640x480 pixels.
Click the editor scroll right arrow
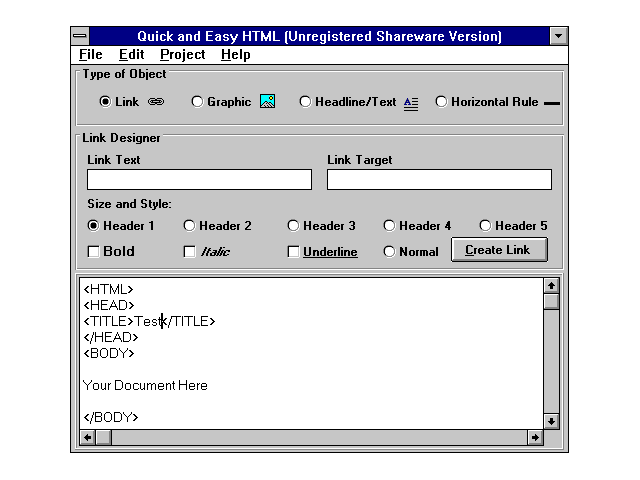tap(535, 437)
